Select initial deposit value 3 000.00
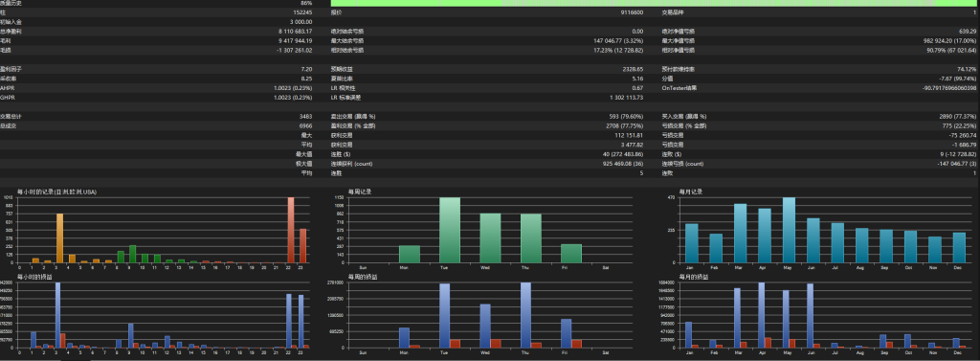980x361 pixels. 300,22
